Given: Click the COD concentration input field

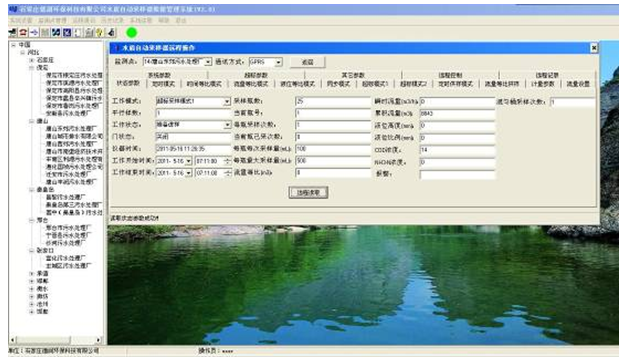Looking at the screenshot, I should pyautogui.click(x=457, y=150).
